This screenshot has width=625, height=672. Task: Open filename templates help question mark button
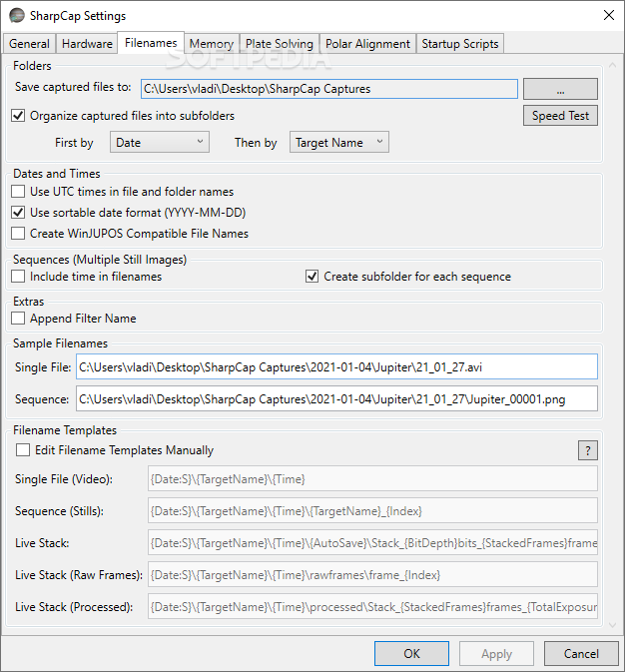(x=588, y=450)
